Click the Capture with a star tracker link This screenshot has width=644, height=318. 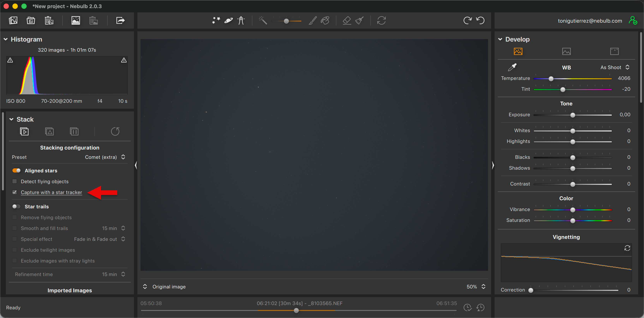[x=51, y=192]
